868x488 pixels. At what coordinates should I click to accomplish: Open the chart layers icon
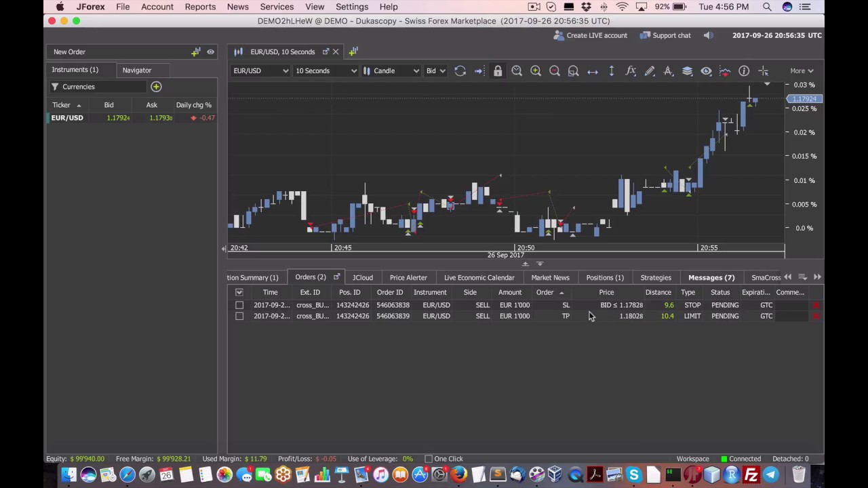click(688, 70)
